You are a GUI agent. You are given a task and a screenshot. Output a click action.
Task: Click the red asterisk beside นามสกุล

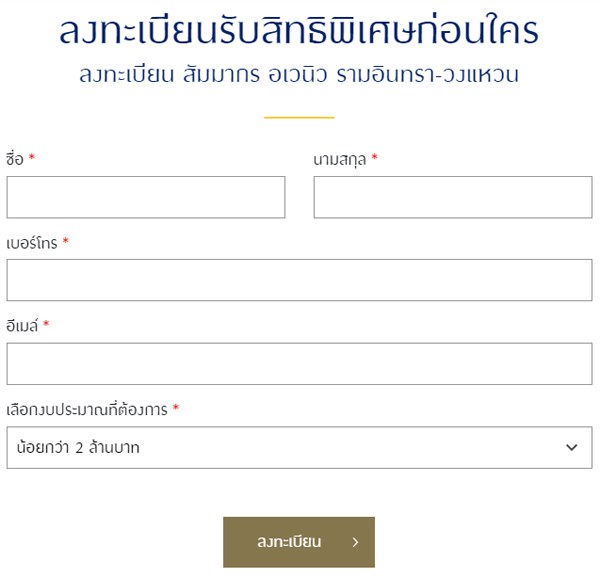click(x=374, y=159)
